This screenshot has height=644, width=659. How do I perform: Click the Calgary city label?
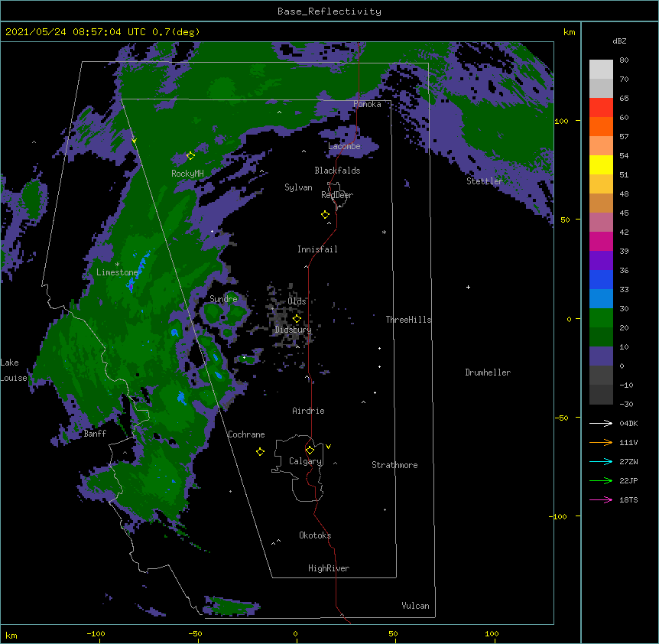305,461
